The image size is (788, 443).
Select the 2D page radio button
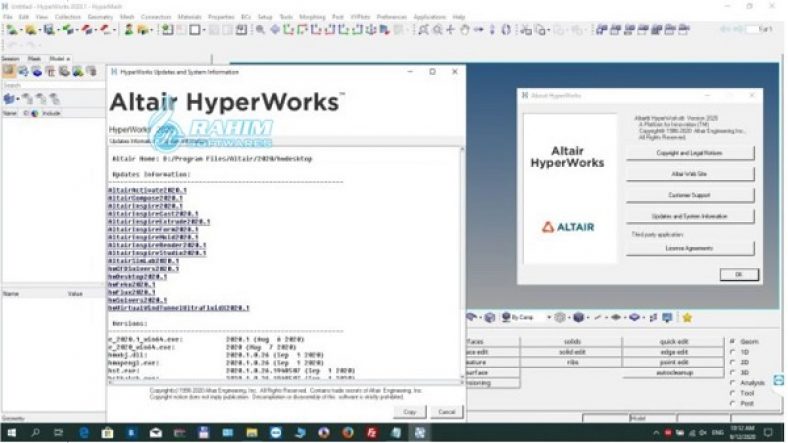pos(733,362)
